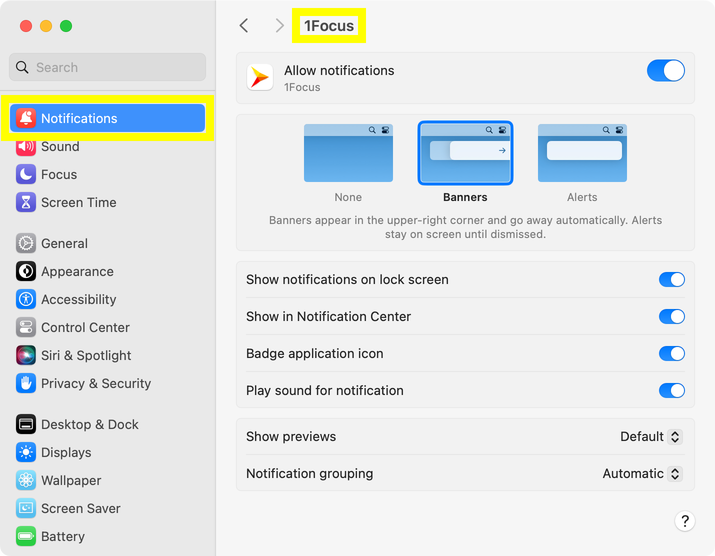Click the Control Center icon
This screenshot has height=556, width=715.
coord(26,327)
